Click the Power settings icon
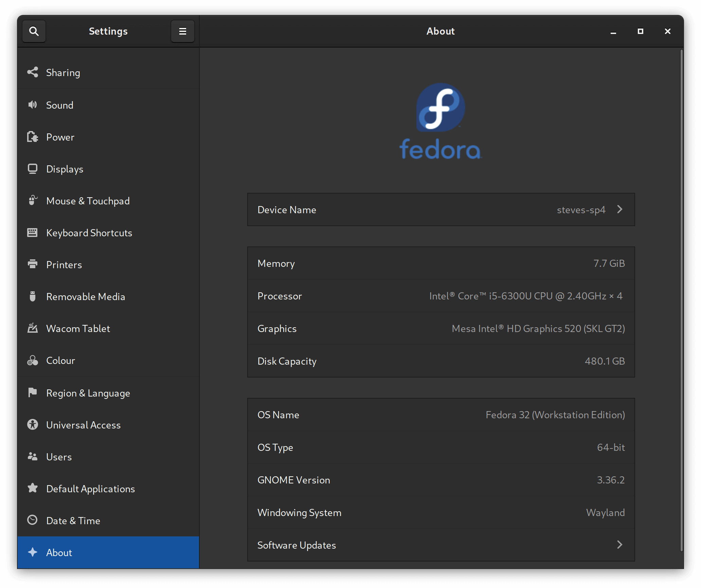This screenshot has width=701, height=588. tap(32, 136)
